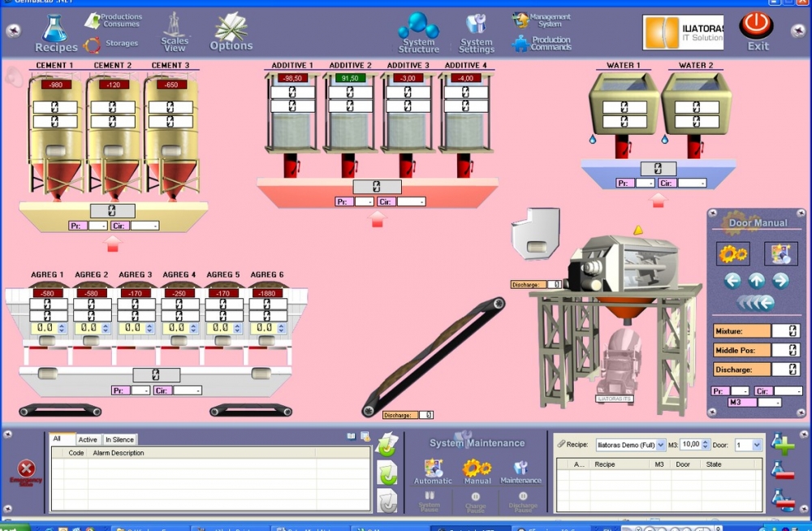The image size is (812, 531).
Task: Adjust the AGREG 1 value stepper
Action: [63, 328]
